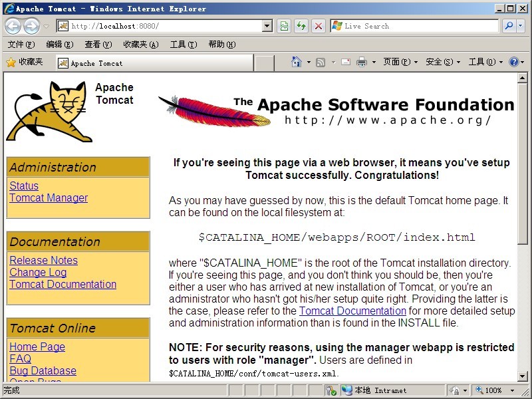Click the empty New Tab button

pos(264,63)
